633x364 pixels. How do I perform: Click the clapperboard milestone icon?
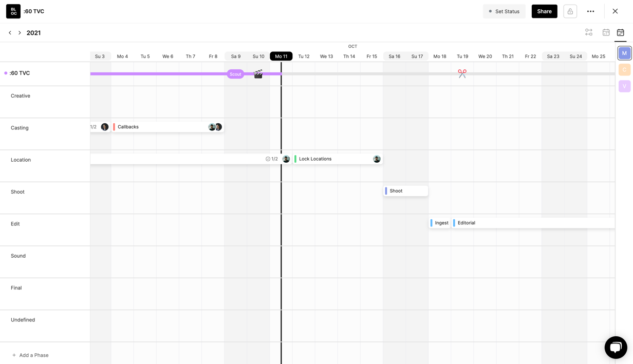[258, 74]
